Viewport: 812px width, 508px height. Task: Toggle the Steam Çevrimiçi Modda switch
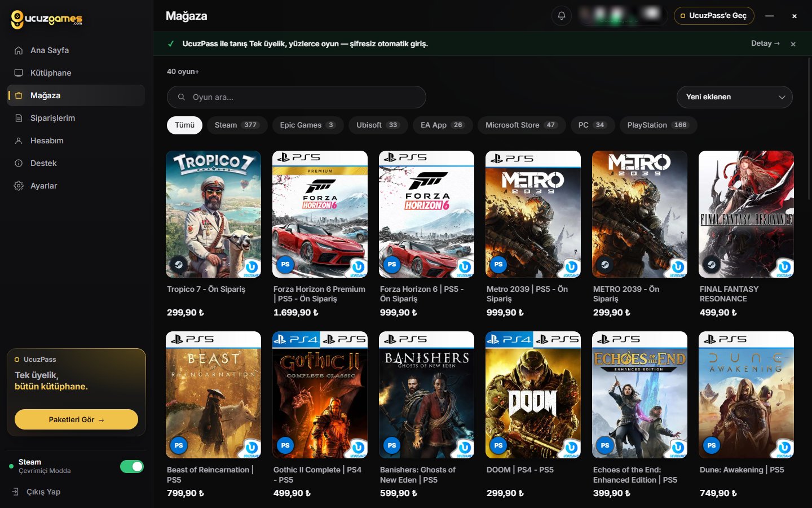pyautogui.click(x=132, y=466)
